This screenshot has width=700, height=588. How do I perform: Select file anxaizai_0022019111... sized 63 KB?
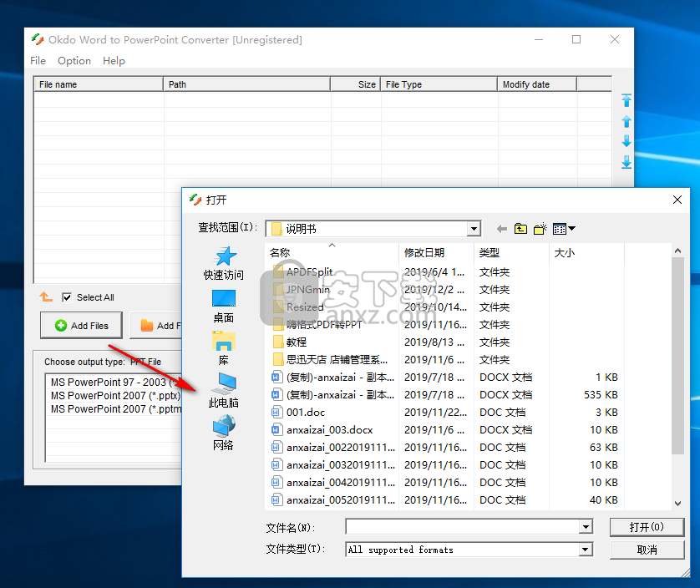click(x=333, y=447)
